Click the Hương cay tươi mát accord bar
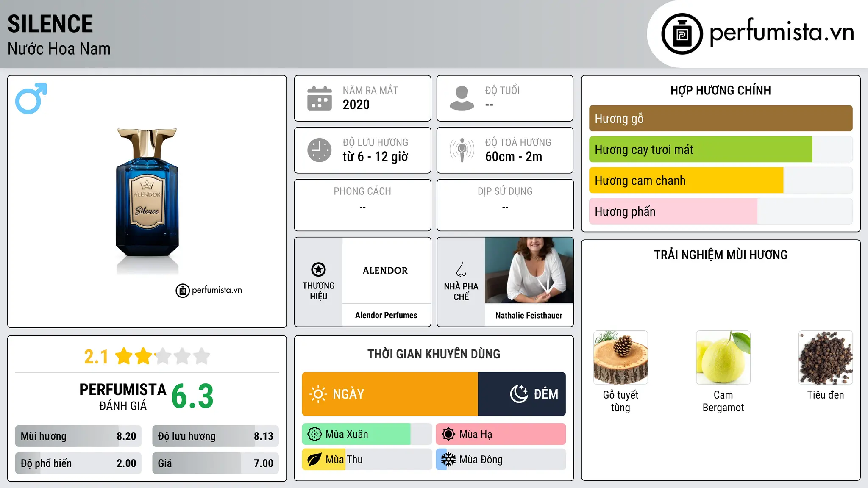Image resolution: width=868 pixels, height=488 pixels. point(721,150)
